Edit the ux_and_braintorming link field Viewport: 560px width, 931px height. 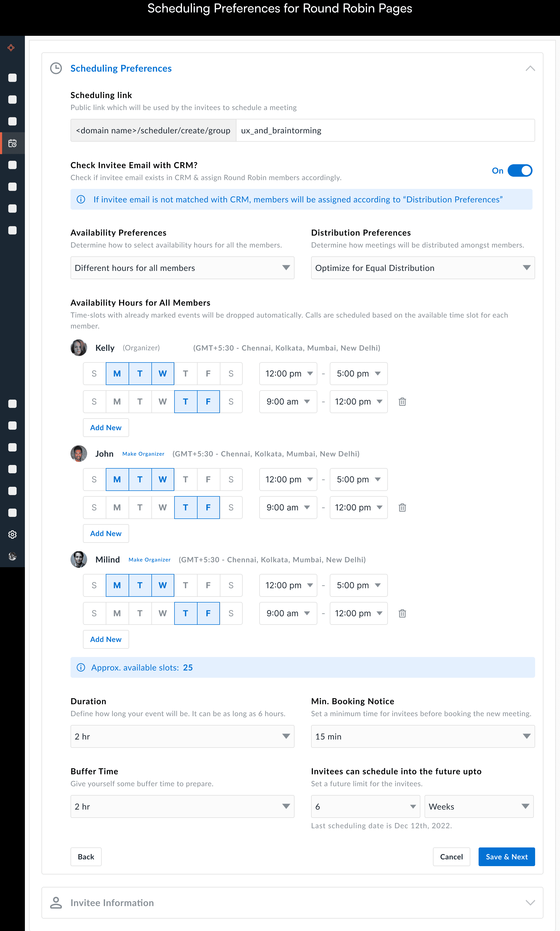click(385, 130)
